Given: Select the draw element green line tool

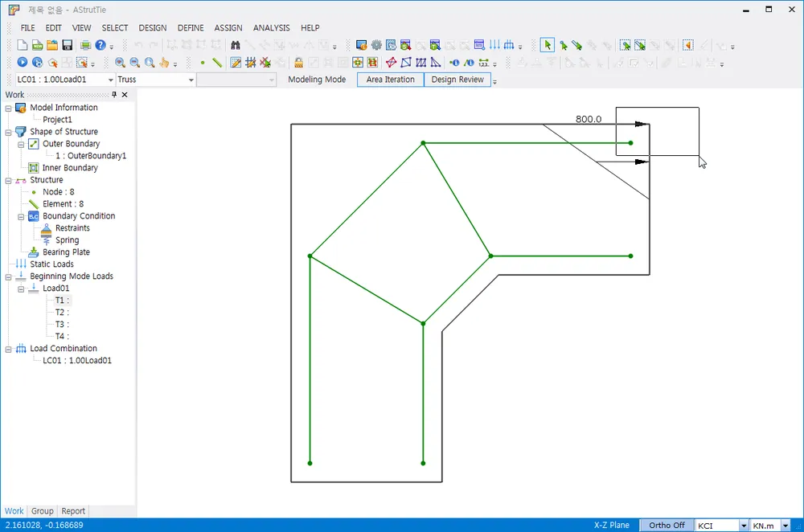Looking at the screenshot, I should pos(217,63).
